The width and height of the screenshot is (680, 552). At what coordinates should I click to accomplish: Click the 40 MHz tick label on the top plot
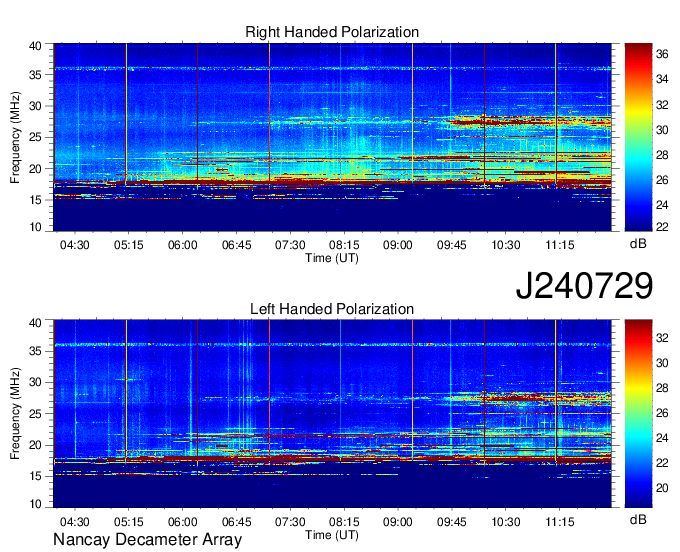35,46
